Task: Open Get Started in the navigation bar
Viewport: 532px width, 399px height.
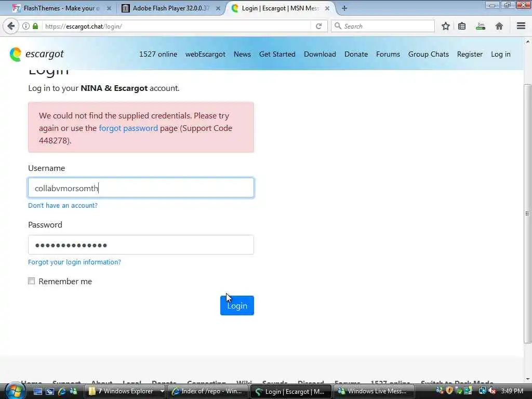Action: pos(277,54)
